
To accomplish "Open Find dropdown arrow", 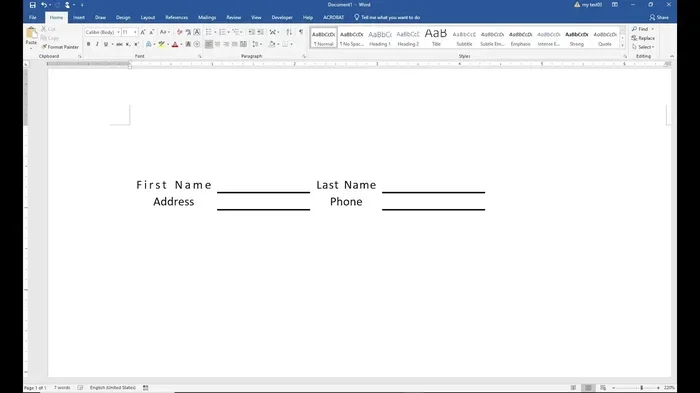I will tap(653, 29).
